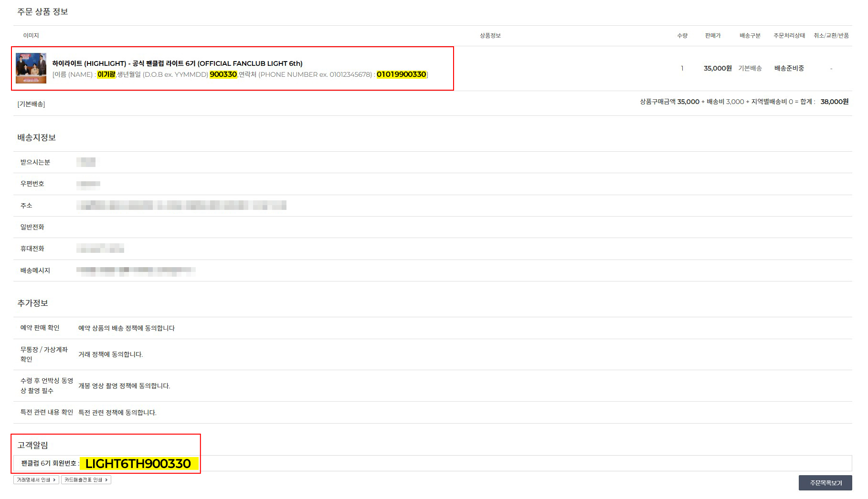Click the 38,000원 total amount
The width and height of the screenshot is (868, 499).
tap(834, 102)
